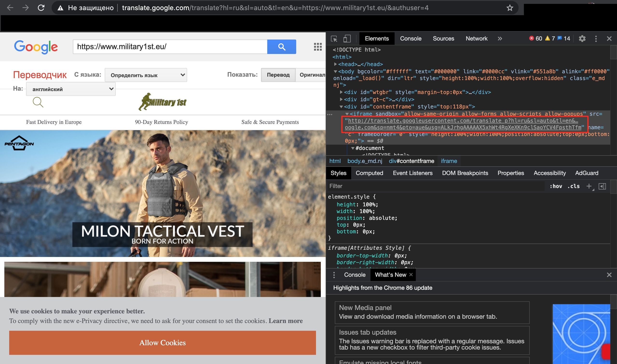Open Console tab in bottom drawer
617x364 pixels.
pos(355,275)
